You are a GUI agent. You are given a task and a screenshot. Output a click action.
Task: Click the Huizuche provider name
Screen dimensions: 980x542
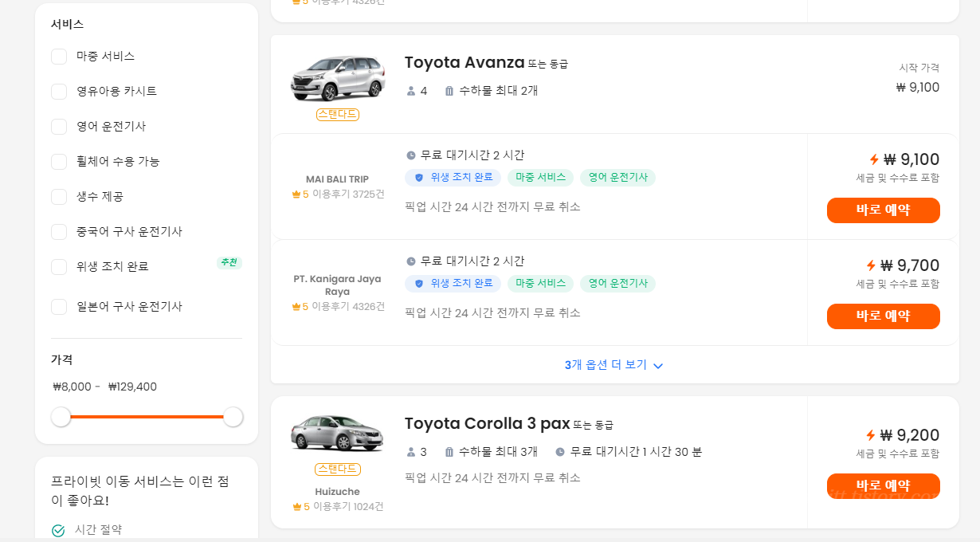pos(338,492)
